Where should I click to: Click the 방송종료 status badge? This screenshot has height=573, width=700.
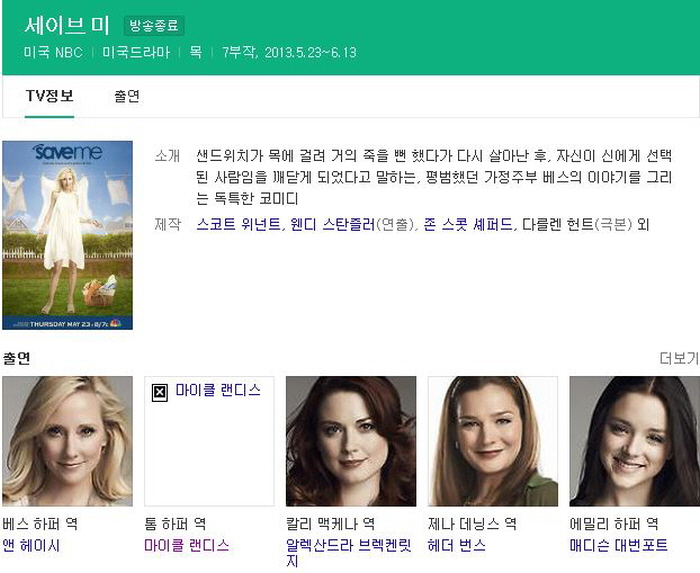pyautogui.click(x=153, y=27)
